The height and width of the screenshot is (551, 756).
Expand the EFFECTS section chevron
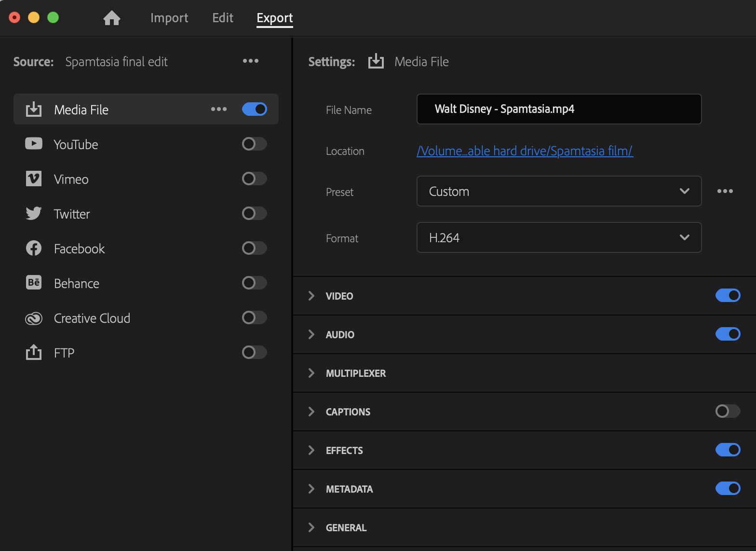tap(311, 450)
